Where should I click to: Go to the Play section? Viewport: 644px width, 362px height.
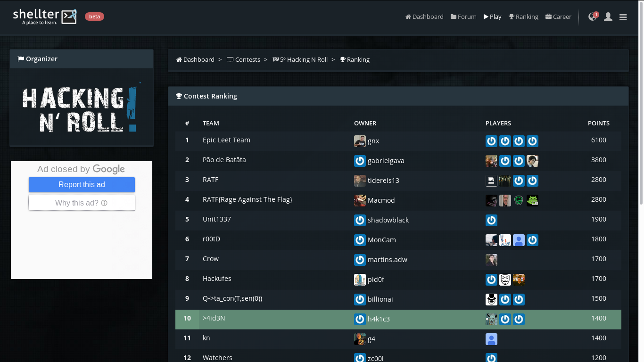click(492, 16)
